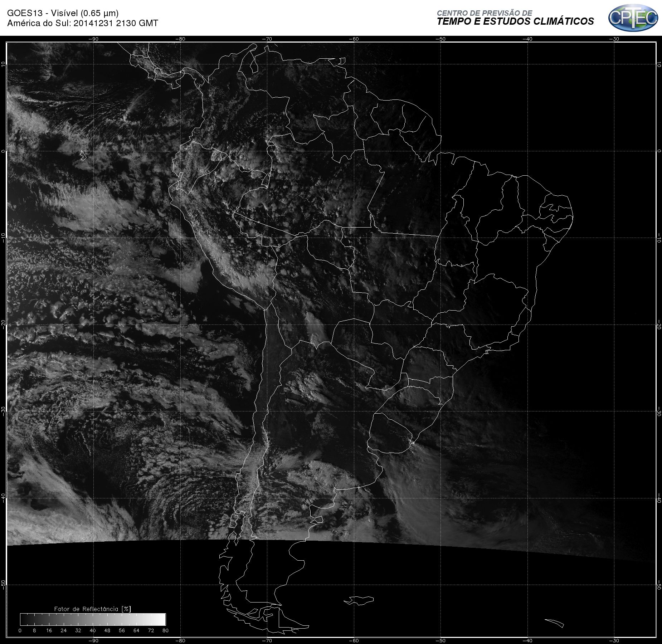This screenshot has width=662, height=644.
Task: Click the Falkland Islands outline on the map
Action: (x=359, y=600)
